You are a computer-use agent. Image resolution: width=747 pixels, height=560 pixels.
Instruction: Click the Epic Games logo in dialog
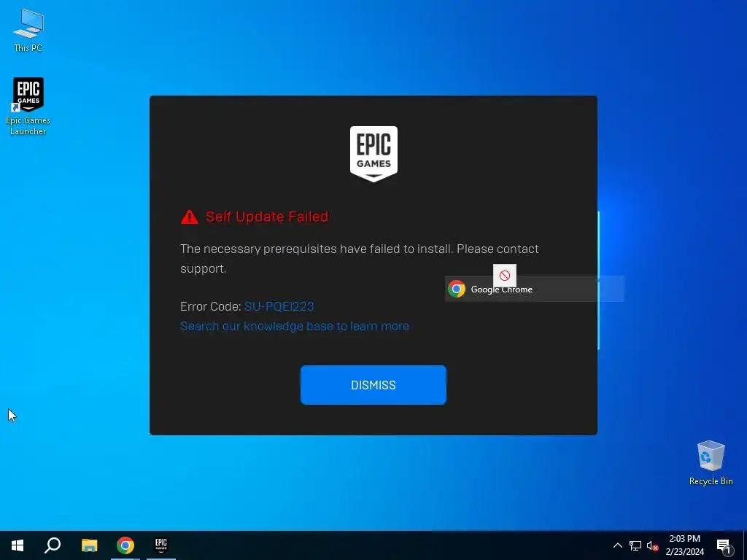tap(373, 154)
